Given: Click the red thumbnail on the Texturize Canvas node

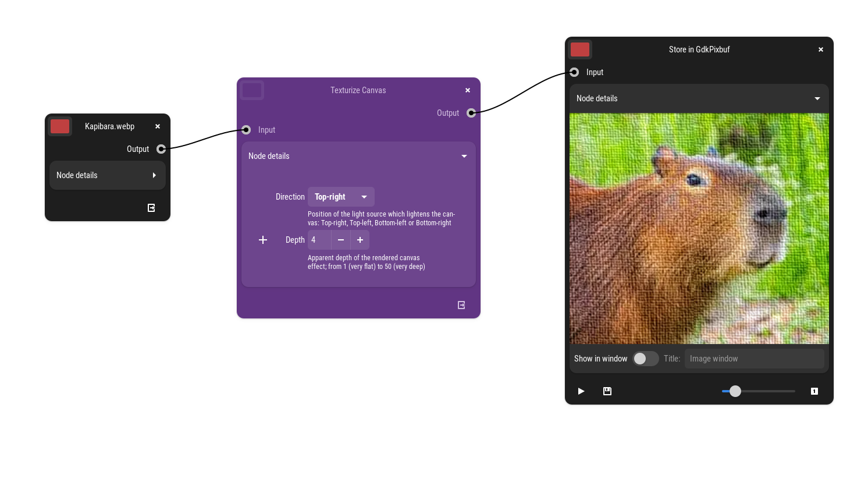Looking at the screenshot, I should coord(252,90).
